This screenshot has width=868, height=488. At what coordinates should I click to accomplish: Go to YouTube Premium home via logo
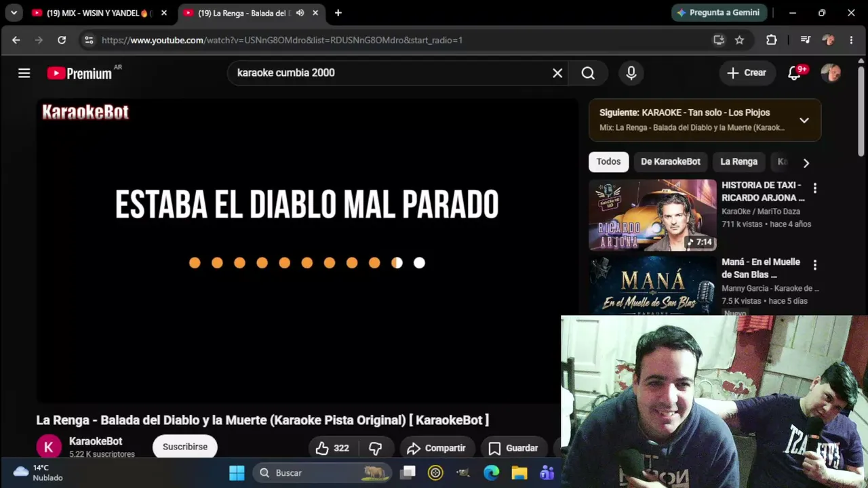[x=80, y=73]
